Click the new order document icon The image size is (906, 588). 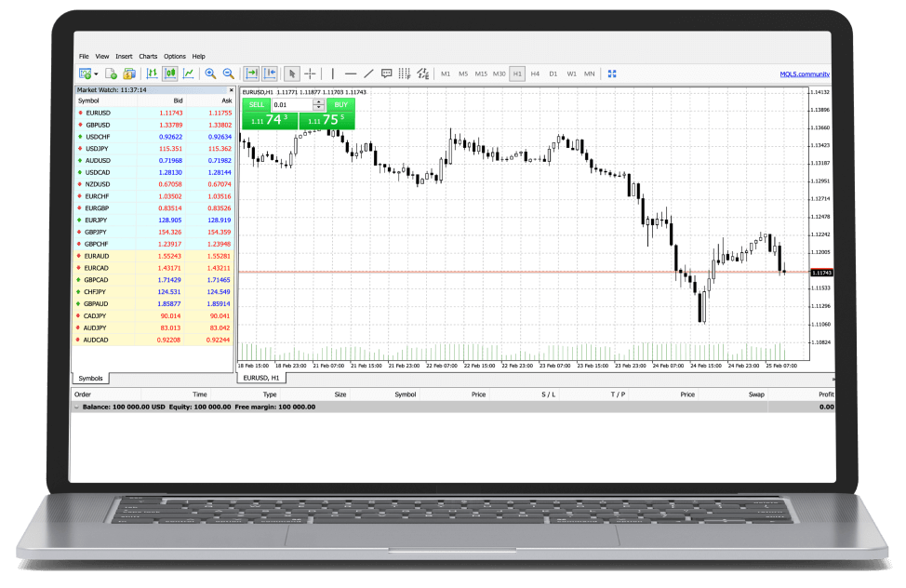[111, 74]
